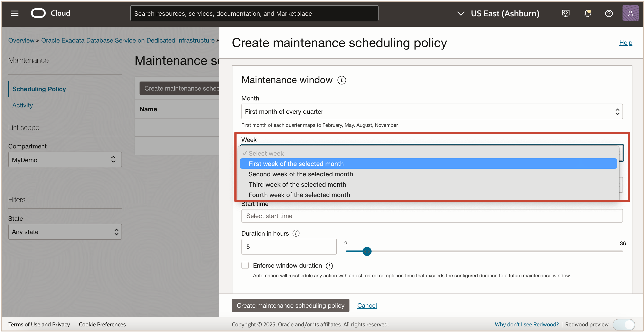Open the Maintenance window info tooltip

(342, 80)
